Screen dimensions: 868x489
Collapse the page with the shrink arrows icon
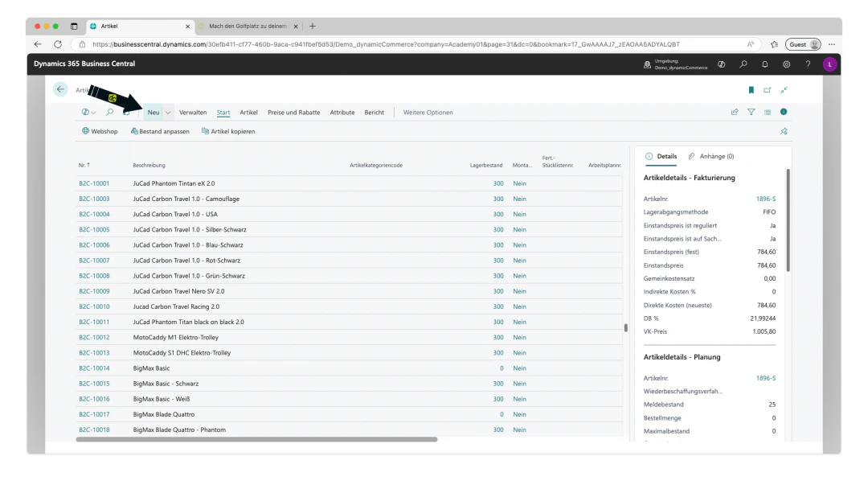(x=784, y=90)
